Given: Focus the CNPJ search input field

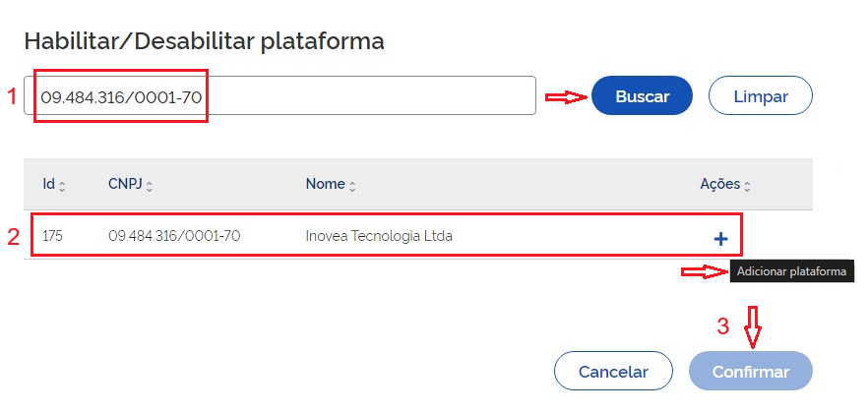Looking at the screenshot, I should tap(285, 95).
